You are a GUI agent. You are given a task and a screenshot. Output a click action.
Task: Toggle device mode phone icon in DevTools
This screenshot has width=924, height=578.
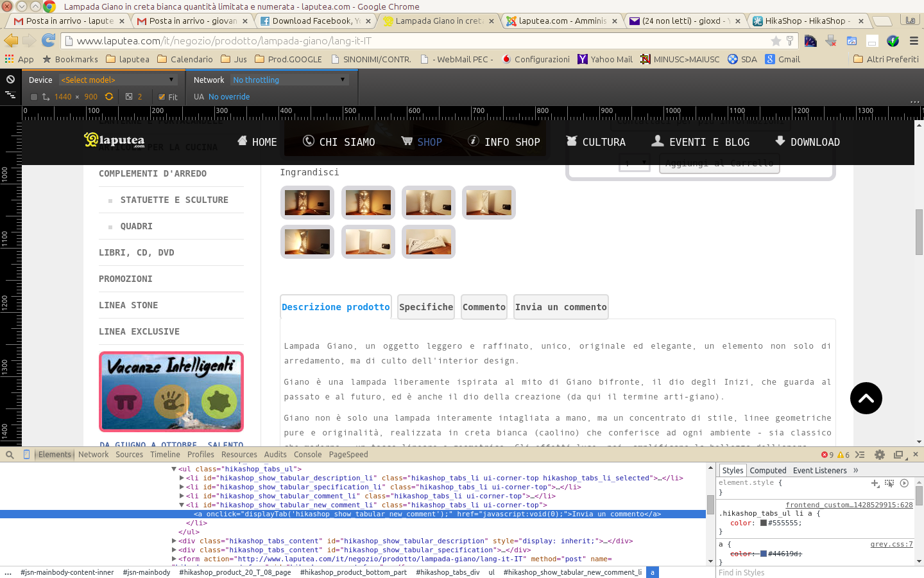pos(26,455)
